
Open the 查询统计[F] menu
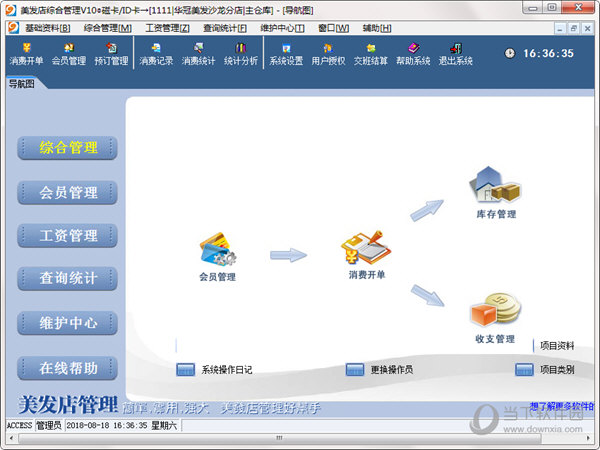(225, 28)
